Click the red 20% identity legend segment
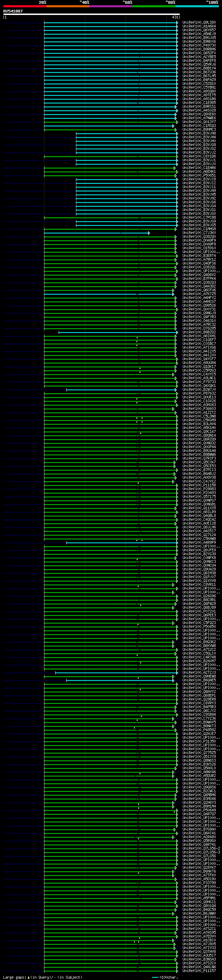Screen dimensions: 222x980 (25, 6)
